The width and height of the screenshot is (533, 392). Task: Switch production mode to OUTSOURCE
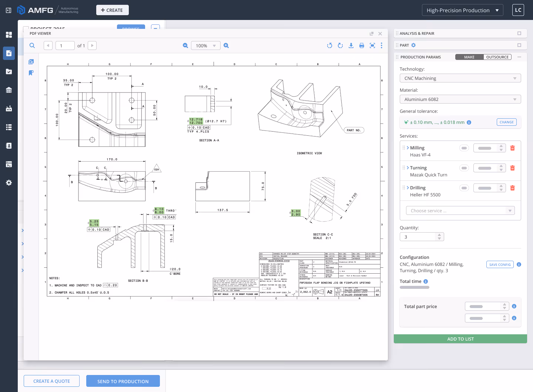click(x=497, y=57)
